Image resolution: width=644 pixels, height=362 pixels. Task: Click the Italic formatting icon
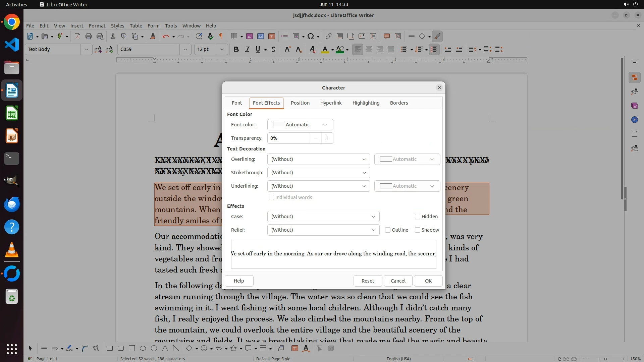tap(247, 49)
